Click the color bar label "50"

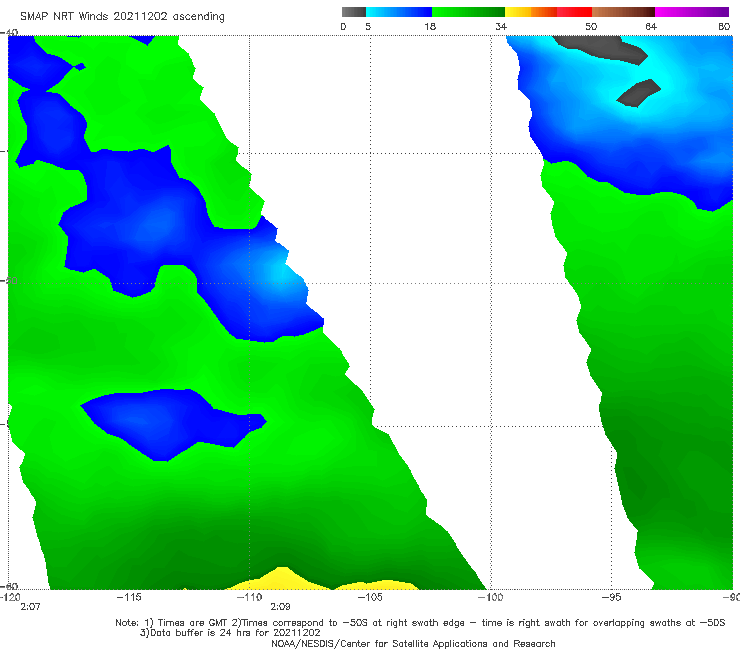(x=591, y=27)
